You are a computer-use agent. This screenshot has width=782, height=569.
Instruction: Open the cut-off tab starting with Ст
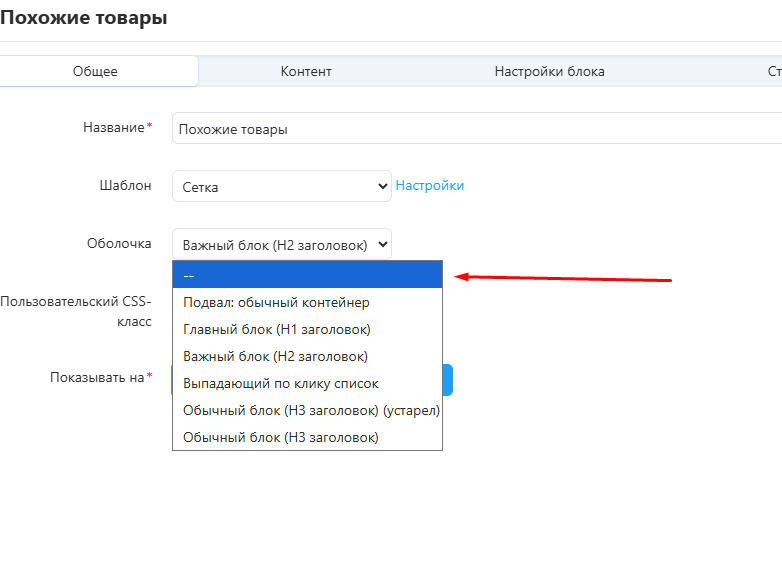[x=773, y=71]
